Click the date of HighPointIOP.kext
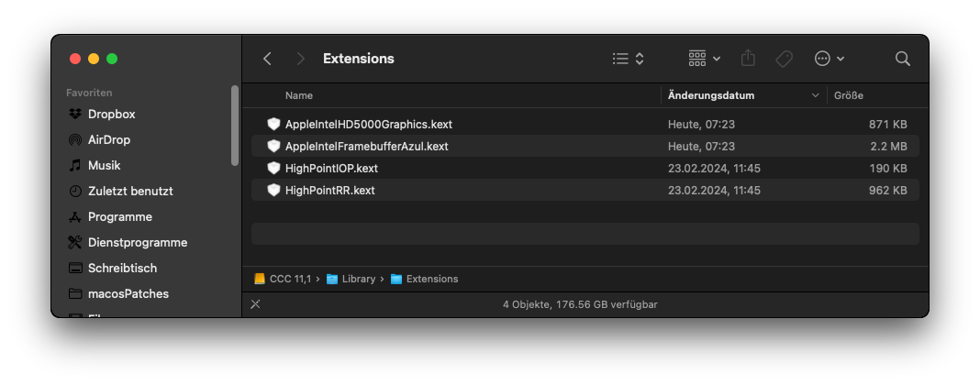This screenshot has height=385, width=980. [714, 168]
